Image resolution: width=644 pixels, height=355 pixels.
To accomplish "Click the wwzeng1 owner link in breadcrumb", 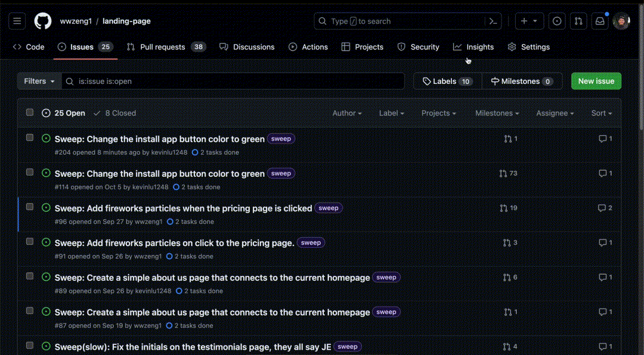I will 76,21.
